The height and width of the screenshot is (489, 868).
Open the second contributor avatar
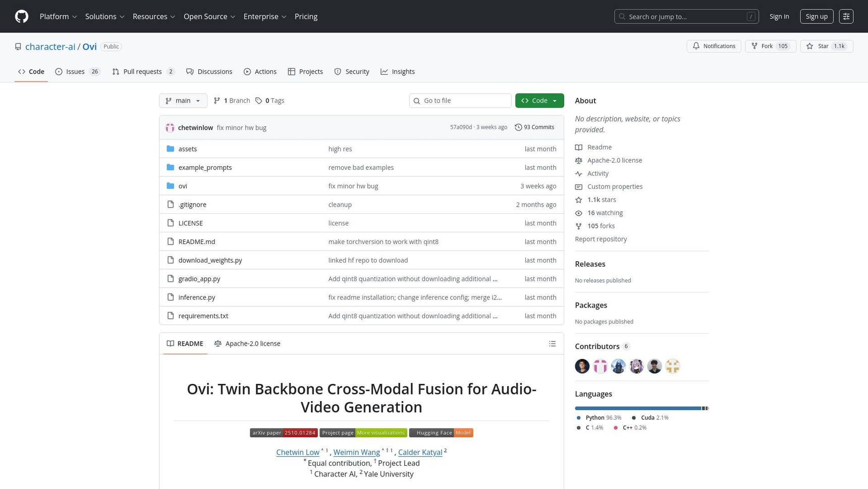pos(600,366)
